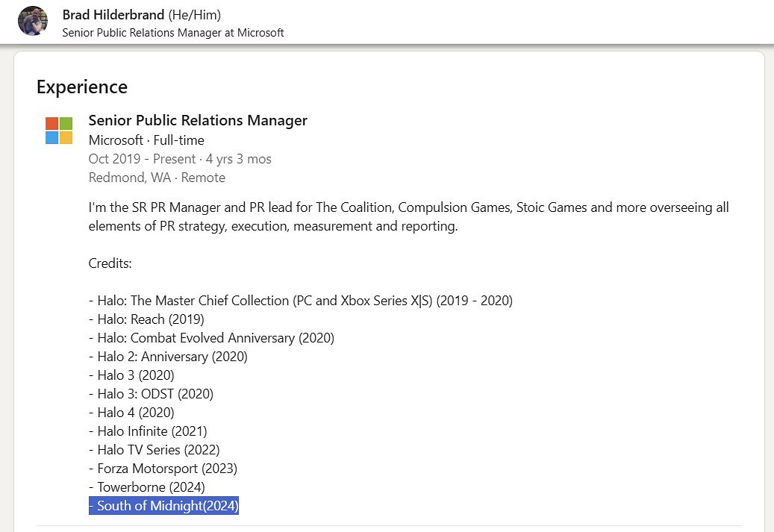
Task: Click the name Brad Hilderbrand in header
Action: 114,15
